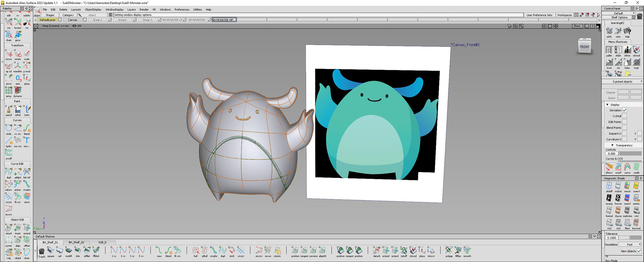The height and width of the screenshot is (262, 644).
Task: Select the tuboff tool on shelf
Action: (404, 251)
